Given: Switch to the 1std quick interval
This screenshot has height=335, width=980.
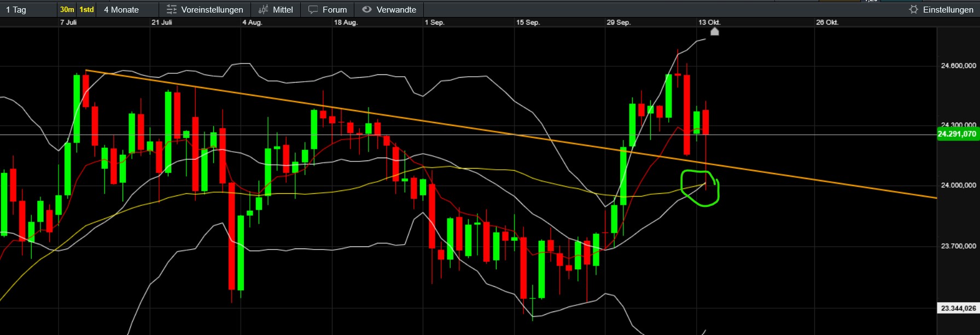Looking at the screenshot, I should click(x=86, y=10).
